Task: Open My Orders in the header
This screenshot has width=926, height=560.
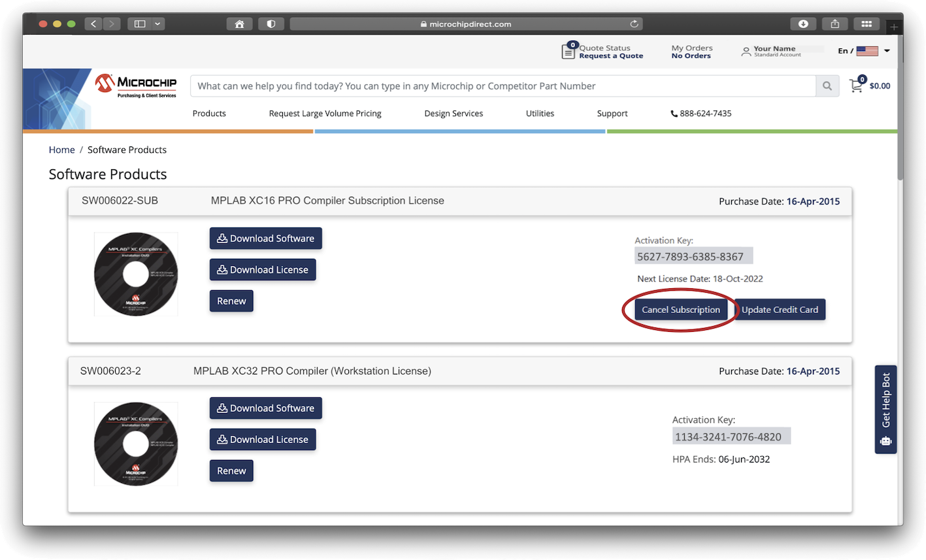Action: (691, 52)
